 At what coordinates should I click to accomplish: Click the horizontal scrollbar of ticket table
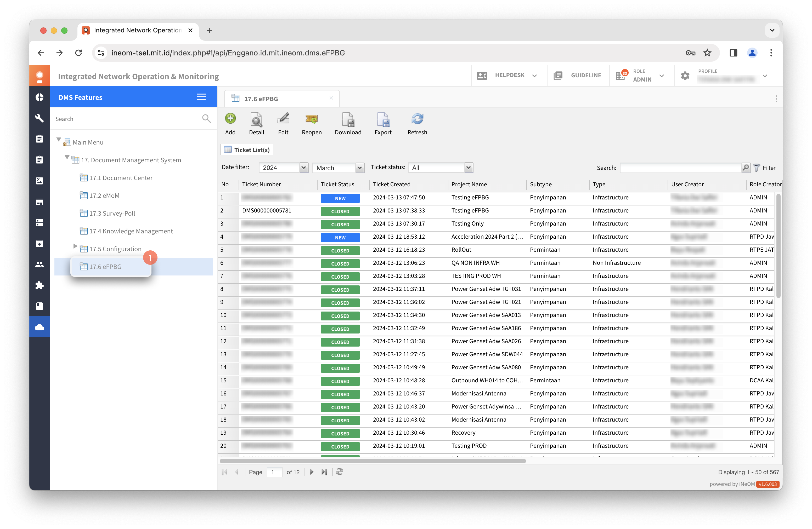point(373,461)
